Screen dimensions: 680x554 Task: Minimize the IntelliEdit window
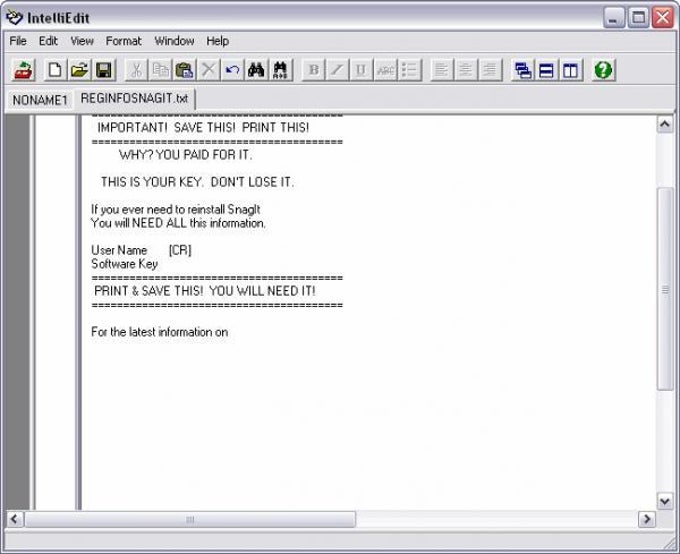tap(613, 18)
